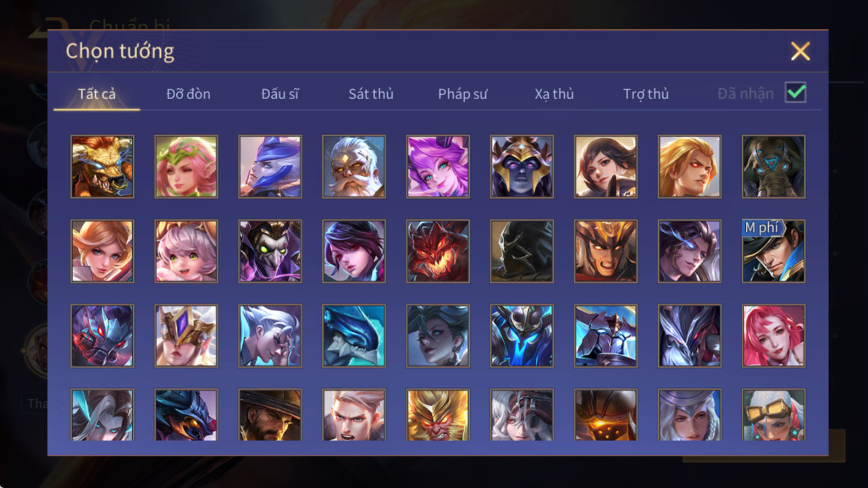Choose the purple-haired girl with horns portrait
The image size is (868, 488).
[x=438, y=166]
